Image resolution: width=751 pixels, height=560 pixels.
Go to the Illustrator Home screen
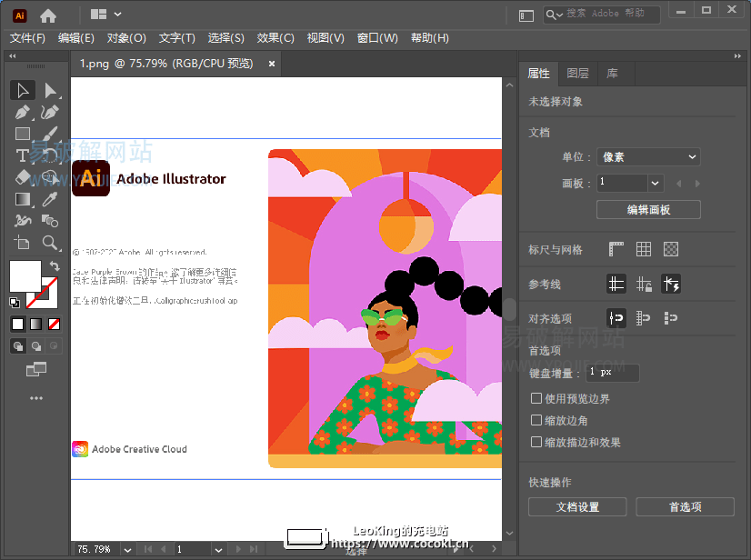[48, 15]
